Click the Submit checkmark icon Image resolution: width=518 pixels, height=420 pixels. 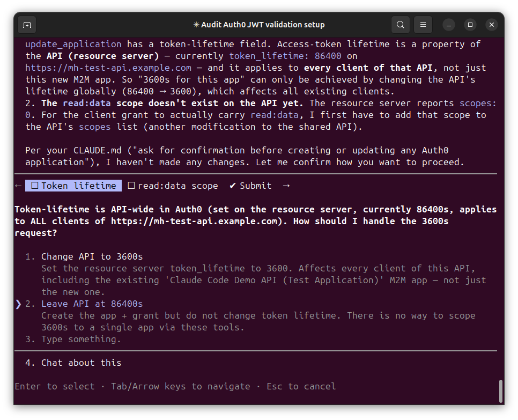[x=233, y=186]
